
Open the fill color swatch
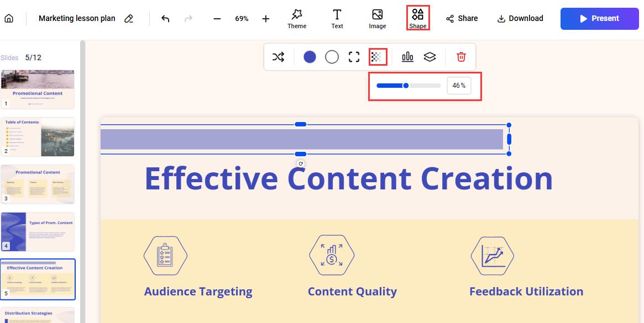click(x=310, y=57)
